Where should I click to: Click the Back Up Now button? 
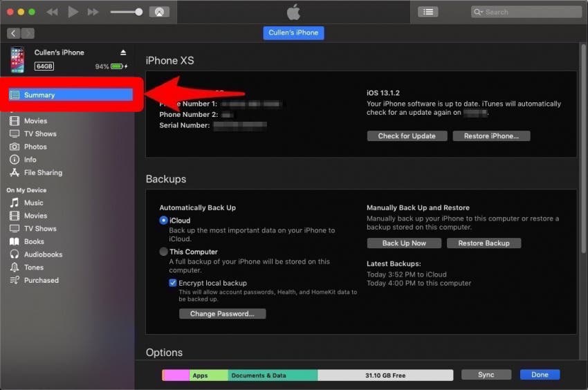(x=404, y=243)
